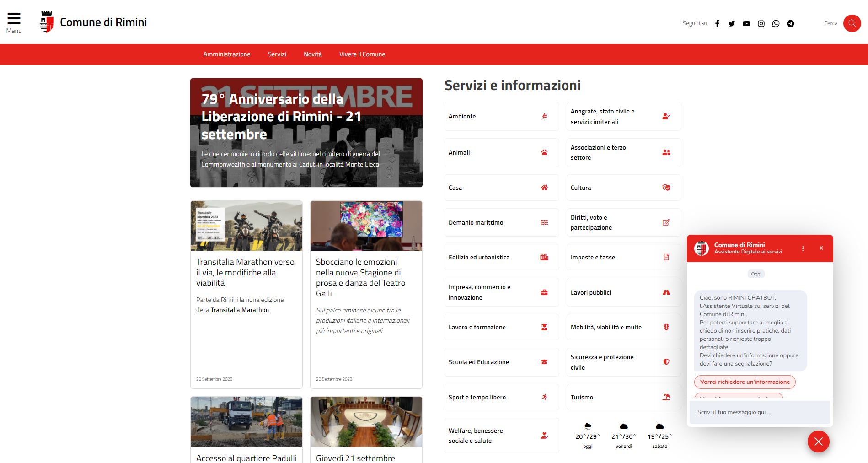Open the 79° Anniversario Liberazione banner
The width and height of the screenshot is (868, 463).
[x=306, y=133]
